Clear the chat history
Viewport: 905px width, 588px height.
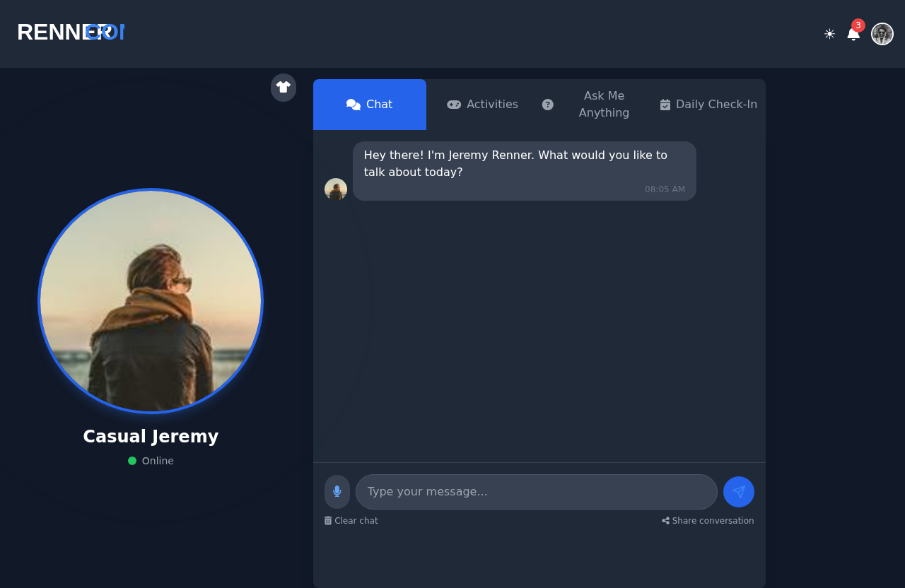[351, 521]
